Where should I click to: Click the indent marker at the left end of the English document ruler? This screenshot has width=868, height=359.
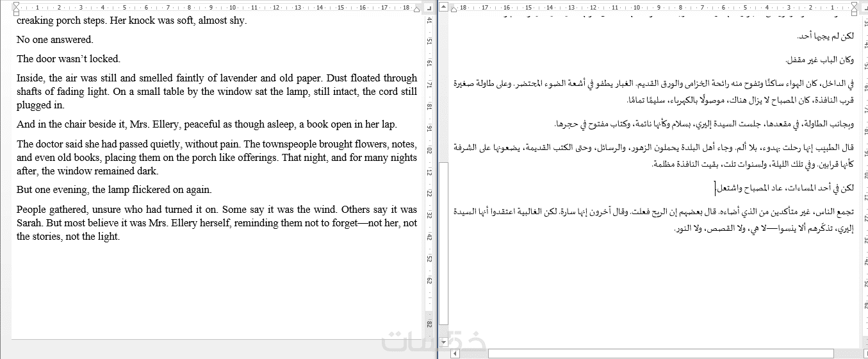(x=16, y=9)
